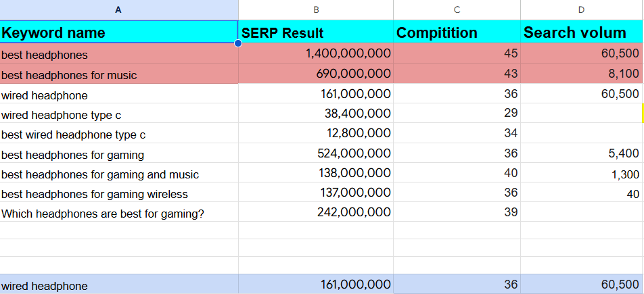This screenshot has height=294, width=644.
Task: Click the "wired headphone type c" keyword cell
Action: [x=119, y=115]
